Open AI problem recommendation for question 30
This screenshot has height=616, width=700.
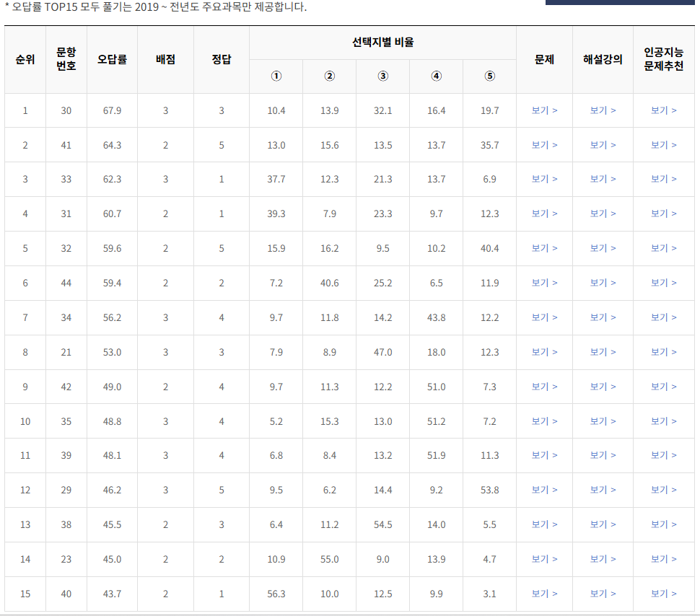663,110
